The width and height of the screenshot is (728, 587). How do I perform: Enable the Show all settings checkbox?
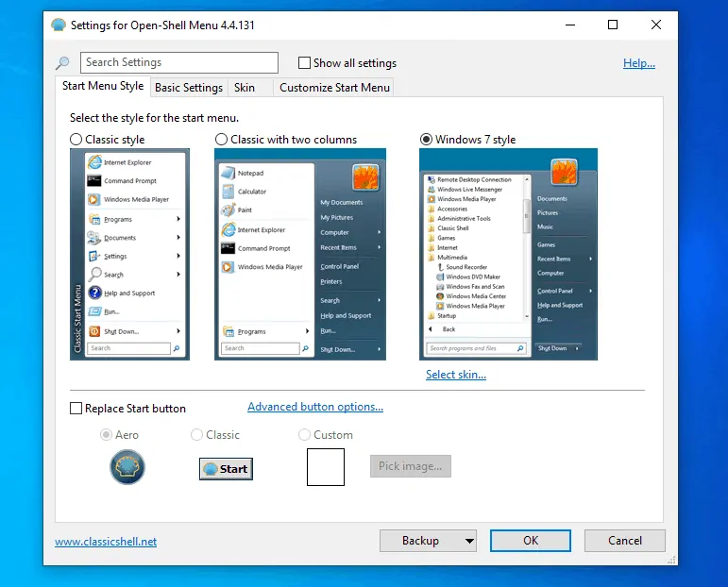pyautogui.click(x=304, y=63)
